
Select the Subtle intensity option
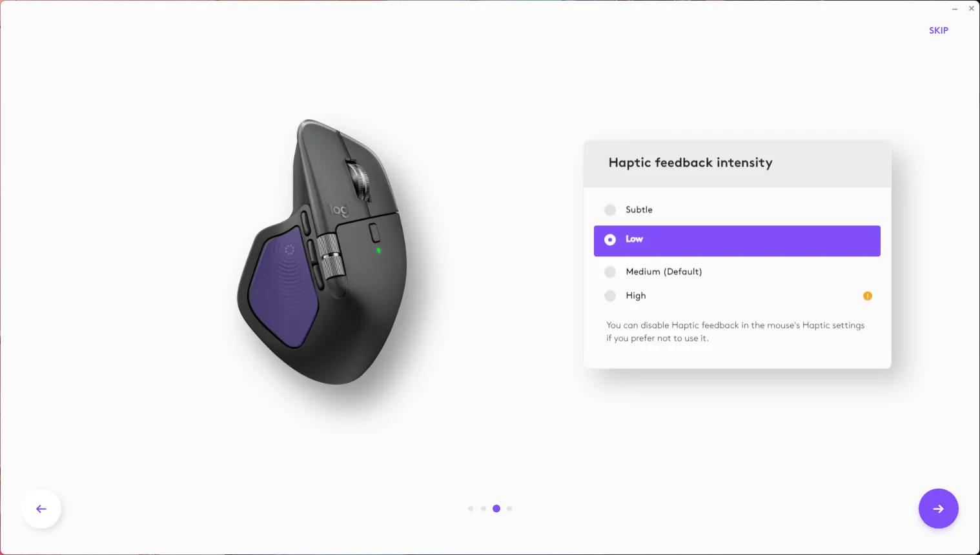[x=737, y=210]
